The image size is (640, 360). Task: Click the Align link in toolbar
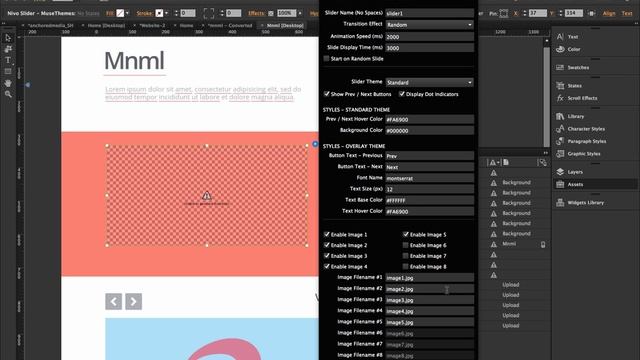(x=609, y=13)
